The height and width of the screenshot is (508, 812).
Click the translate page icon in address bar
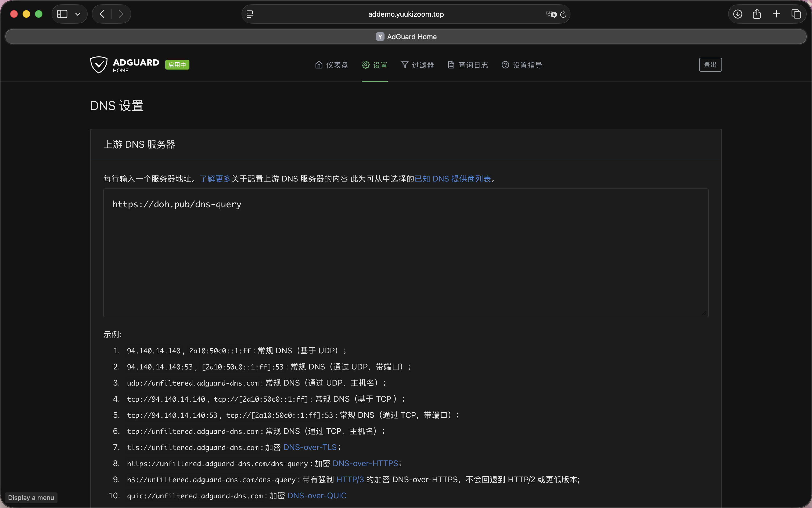pos(551,14)
